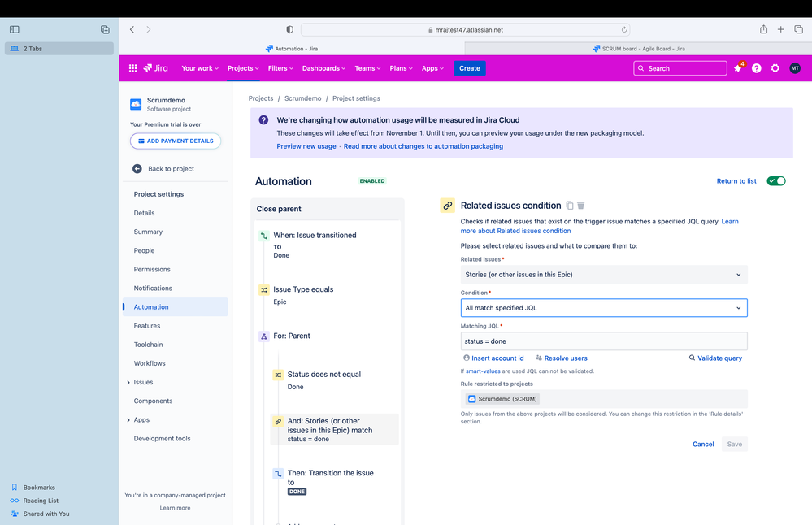Go to Details settings page
This screenshot has height=525, width=812.
point(144,213)
